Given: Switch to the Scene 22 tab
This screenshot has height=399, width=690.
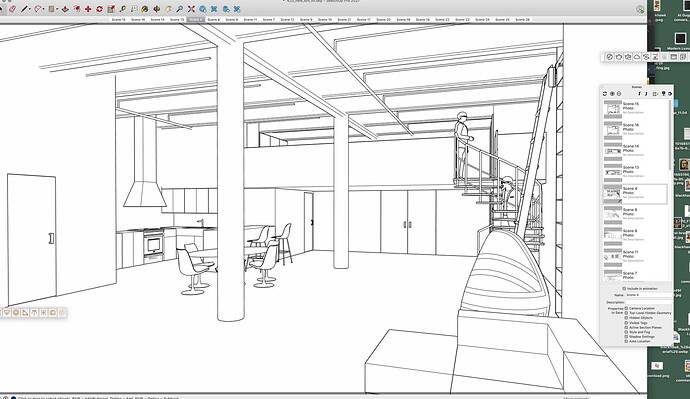Looking at the screenshot, I should (x=442, y=19).
